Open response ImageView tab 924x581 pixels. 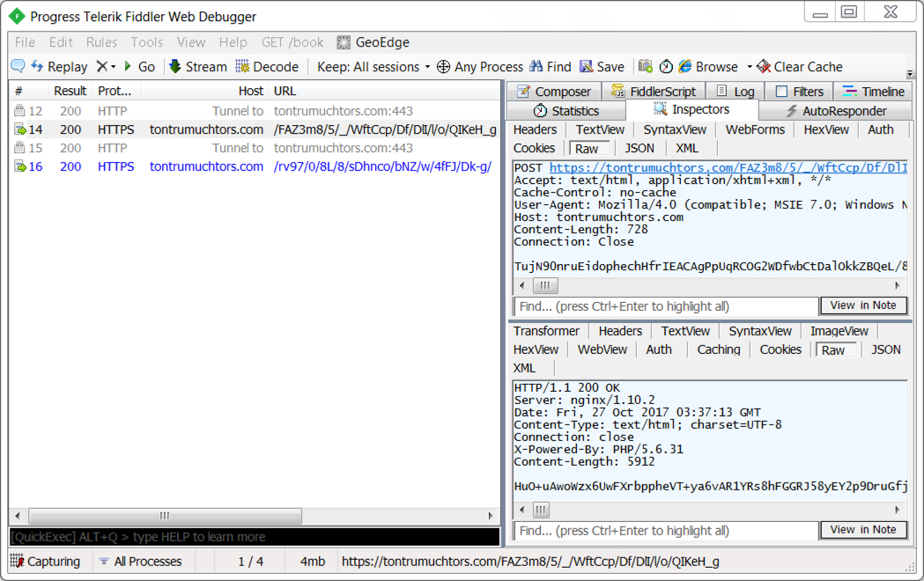pyautogui.click(x=839, y=331)
